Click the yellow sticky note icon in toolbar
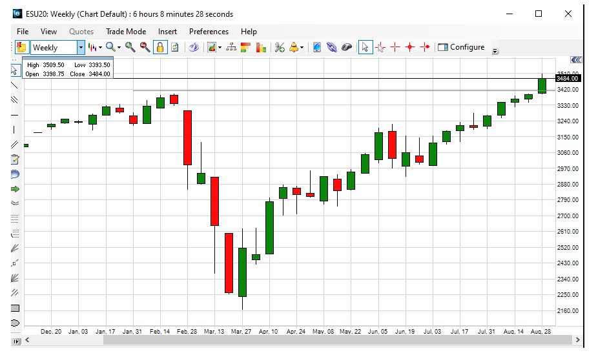 21,47
